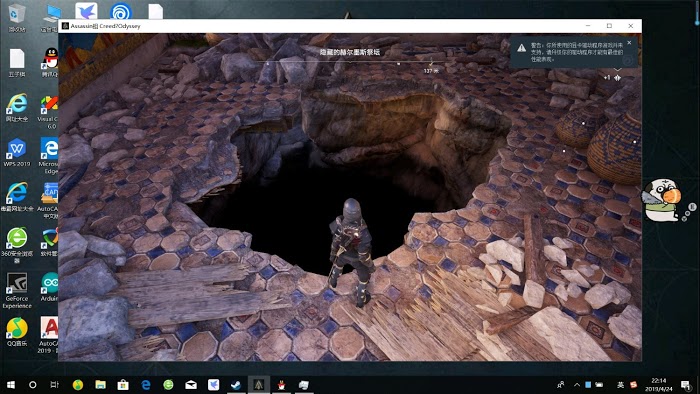Viewport: 700px width, 394px height.
Task: Close the Assassin's Creed Odyssey window
Action: point(630,26)
